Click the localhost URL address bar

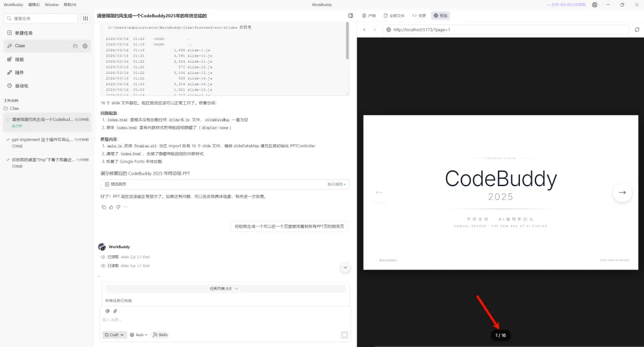coord(506,30)
